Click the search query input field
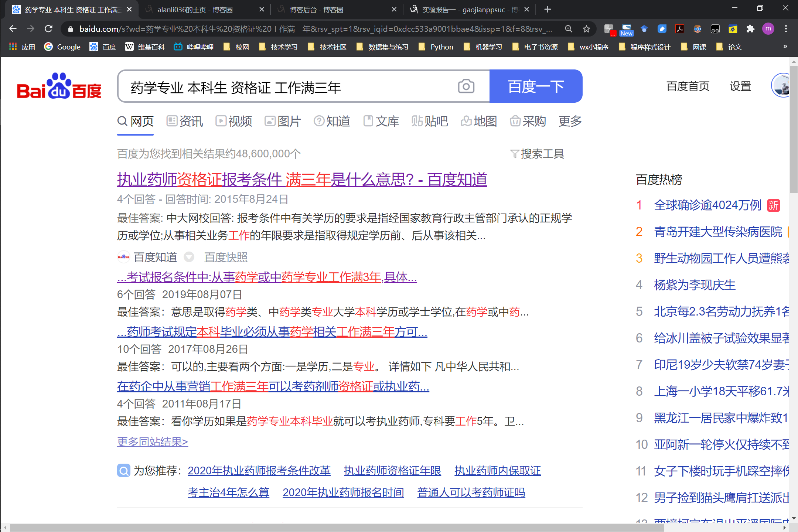 [x=288, y=87]
